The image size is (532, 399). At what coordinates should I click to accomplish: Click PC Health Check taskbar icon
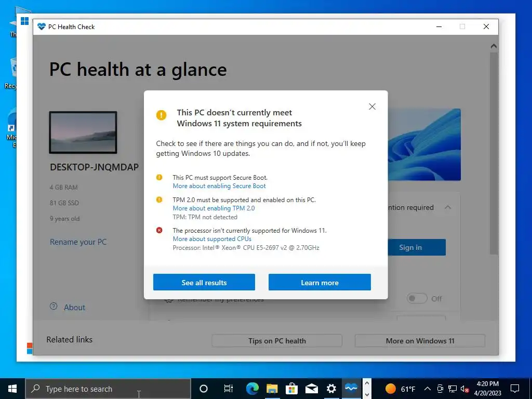(351, 389)
